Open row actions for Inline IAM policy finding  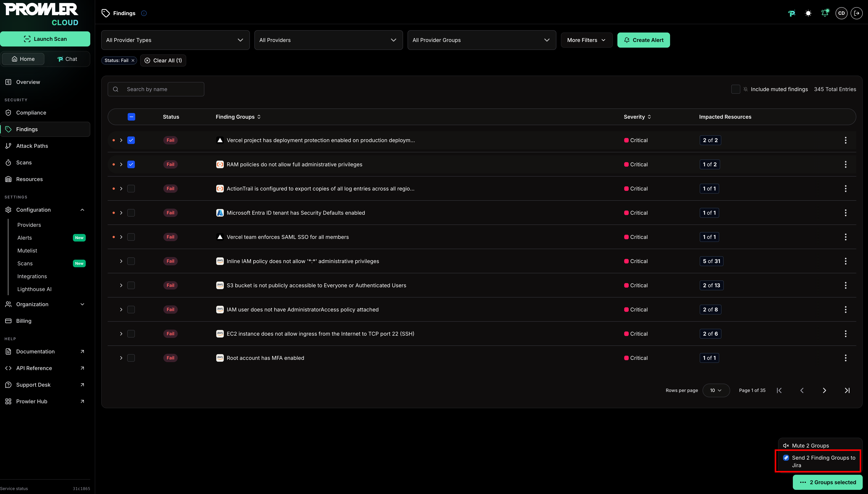click(846, 261)
